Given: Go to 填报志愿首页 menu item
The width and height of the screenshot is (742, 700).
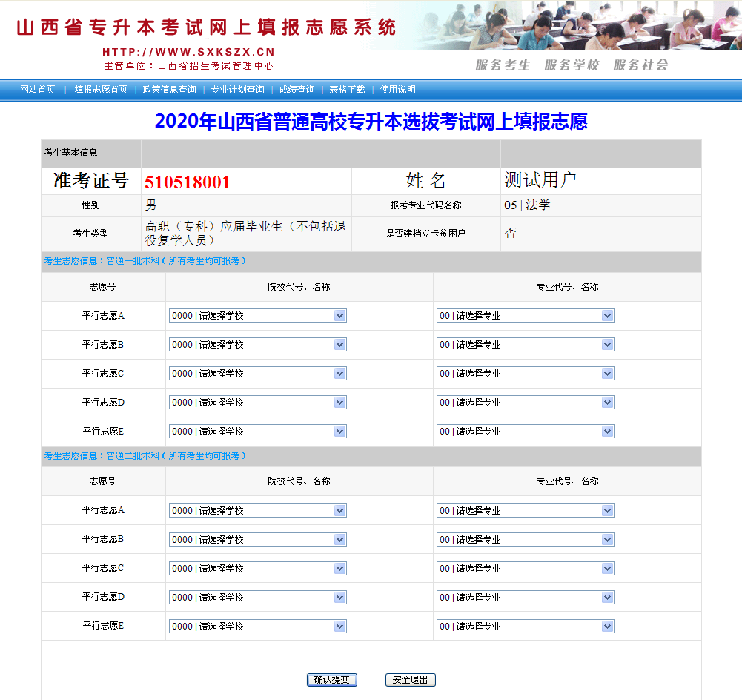Looking at the screenshot, I should point(101,90).
